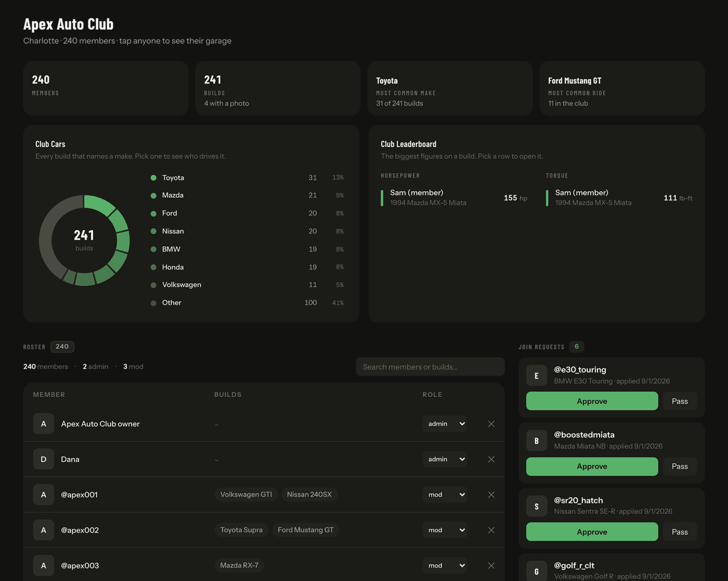Open @apex003's mod role dropdown
Viewport: 728px width, 581px height.
coord(445,565)
